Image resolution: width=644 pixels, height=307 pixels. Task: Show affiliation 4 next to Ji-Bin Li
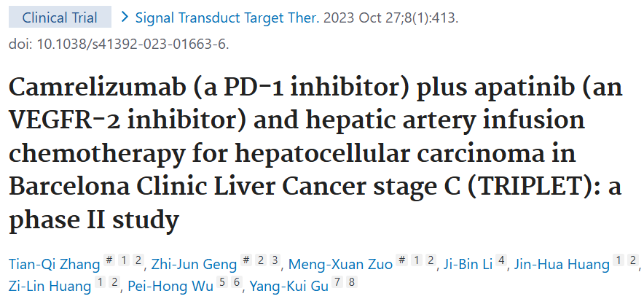[501, 261]
